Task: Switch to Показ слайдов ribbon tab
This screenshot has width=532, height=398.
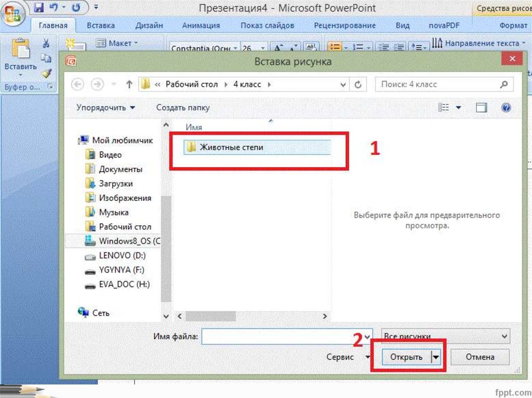Action: point(268,25)
